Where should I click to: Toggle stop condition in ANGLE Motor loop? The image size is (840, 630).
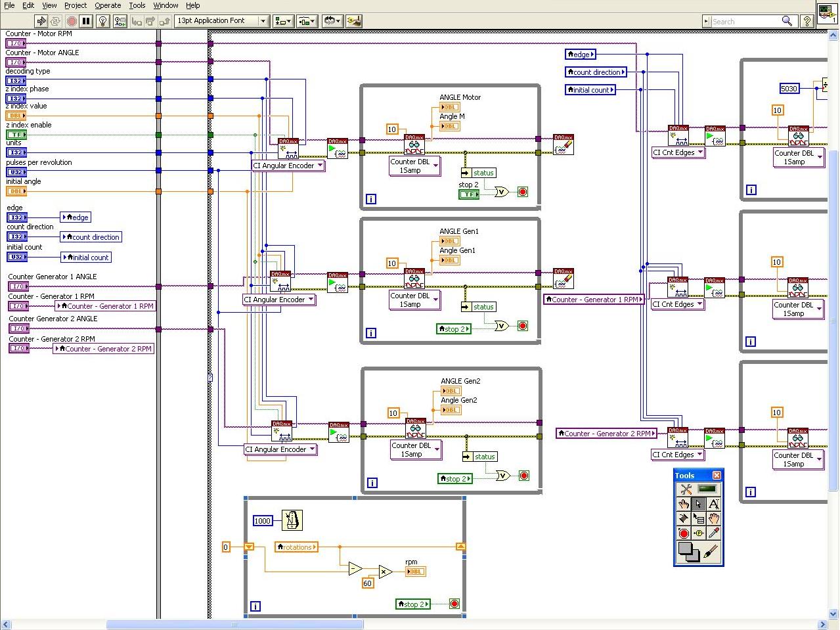(523, 192)
